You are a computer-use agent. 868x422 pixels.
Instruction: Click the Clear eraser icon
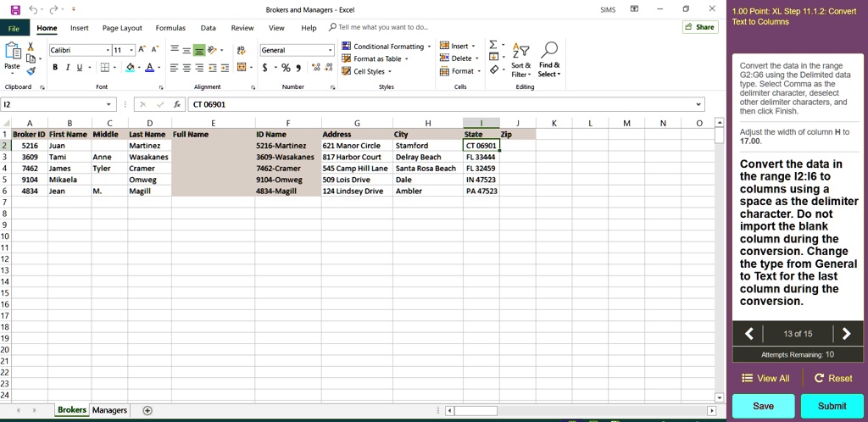click(x=494, y=69)
